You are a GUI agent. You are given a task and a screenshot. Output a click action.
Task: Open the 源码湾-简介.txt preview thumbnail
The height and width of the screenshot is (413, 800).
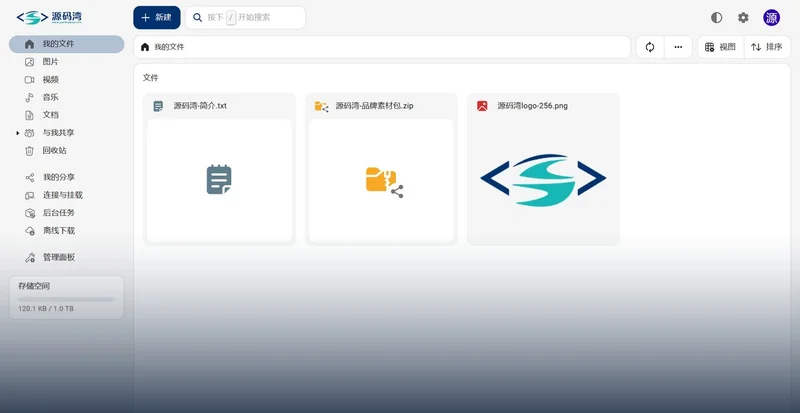(219, 180)
